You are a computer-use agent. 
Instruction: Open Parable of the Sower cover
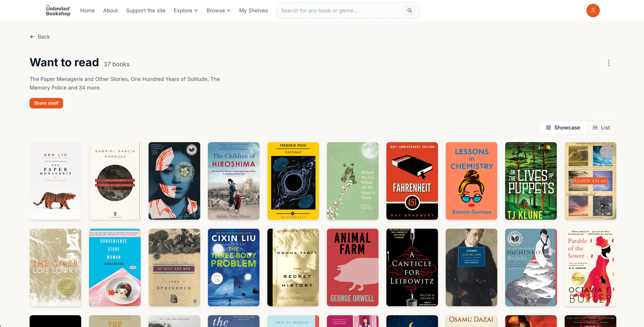590,267
